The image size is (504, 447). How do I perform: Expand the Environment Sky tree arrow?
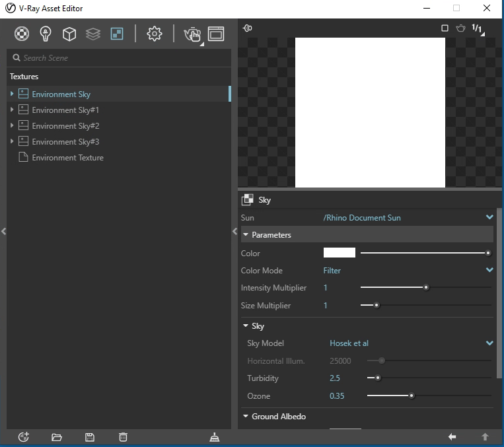click(12, 94)
